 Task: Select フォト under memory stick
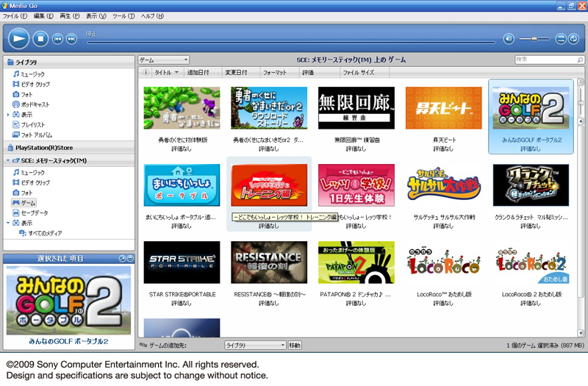pyautogui.click(x=23, y=193)
